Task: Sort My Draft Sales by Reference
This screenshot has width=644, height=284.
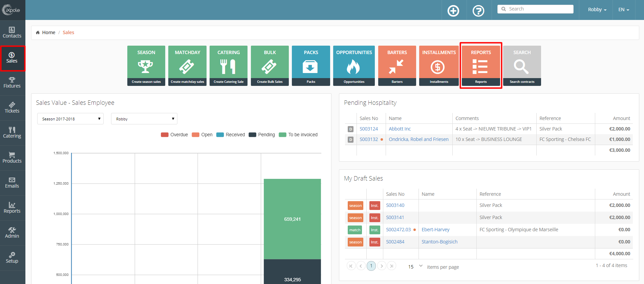Action: point(490,194)
